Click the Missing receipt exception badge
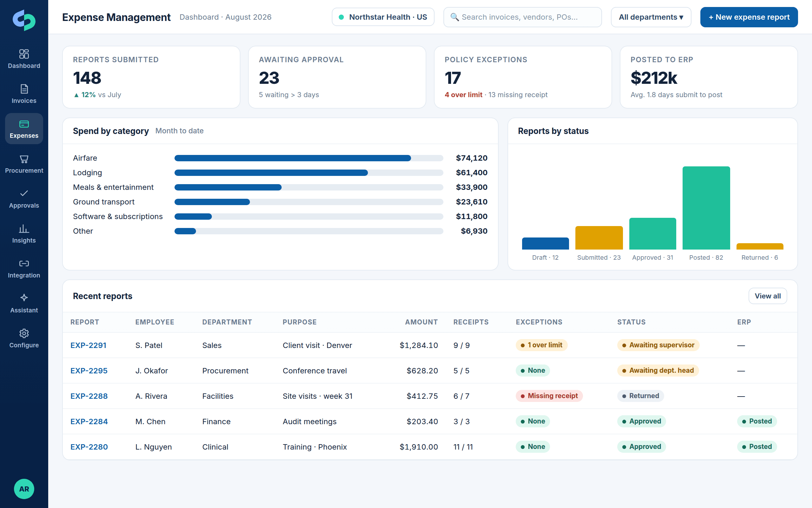 click(x=549, y=396)
